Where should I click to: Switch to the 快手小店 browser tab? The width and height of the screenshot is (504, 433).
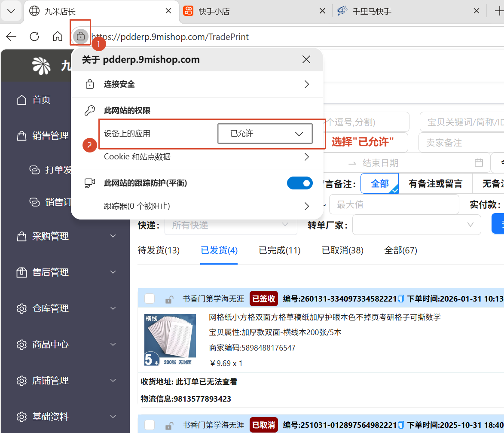point(254,11)
